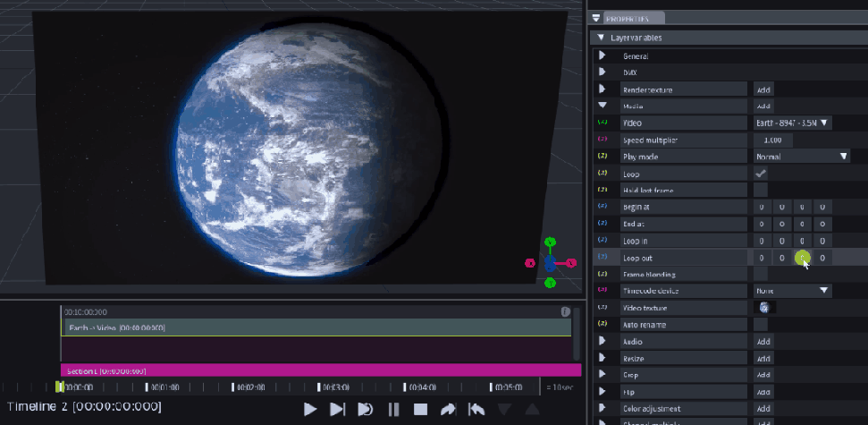Open the Play mode dropdown
868x425 pixels.
pos(802,157)
